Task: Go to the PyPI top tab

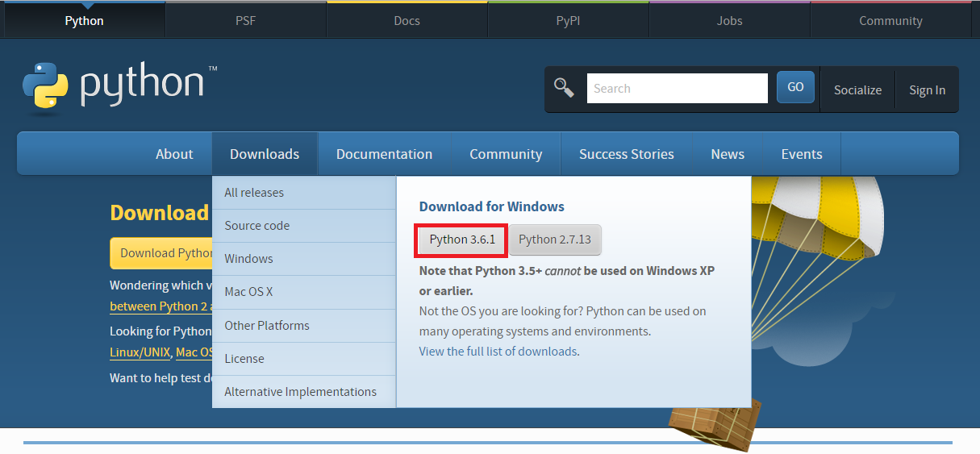Action: coord(568,21)
